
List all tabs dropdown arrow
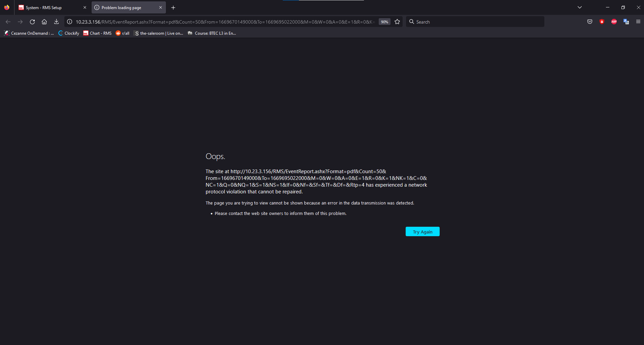[x=580, y=7]
